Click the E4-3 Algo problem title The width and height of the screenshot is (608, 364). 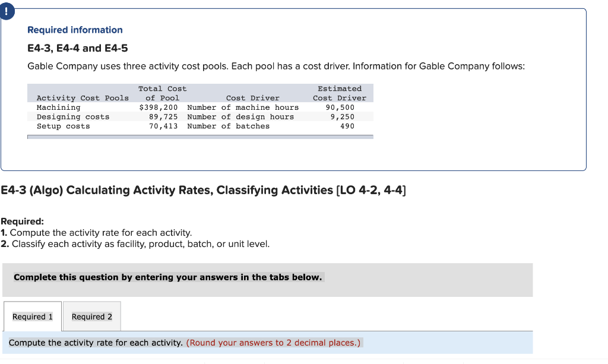(x=204, y=190)
